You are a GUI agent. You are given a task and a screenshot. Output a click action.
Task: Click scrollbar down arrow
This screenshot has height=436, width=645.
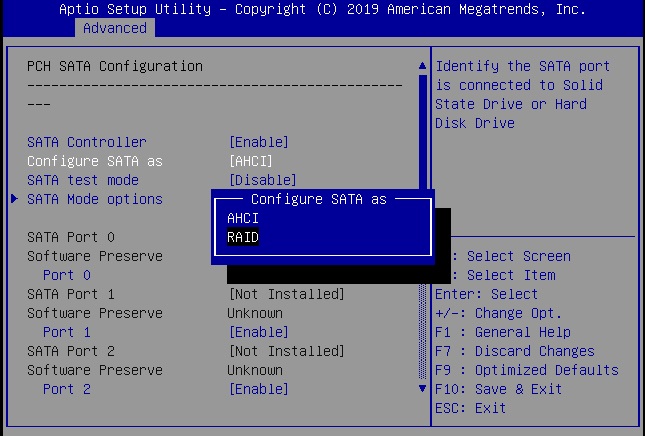pos(422,388)
